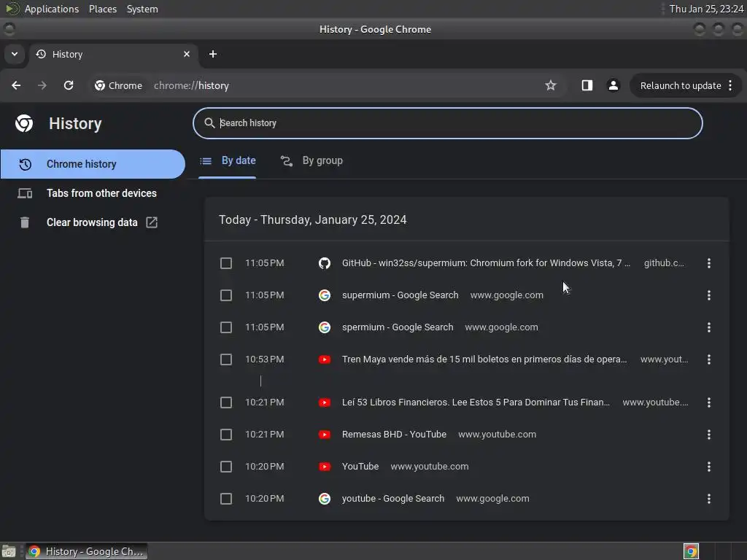The width and height of the screenshot is (747, 560).
Task: Reload the history page
Action: [x=69, y=85]
